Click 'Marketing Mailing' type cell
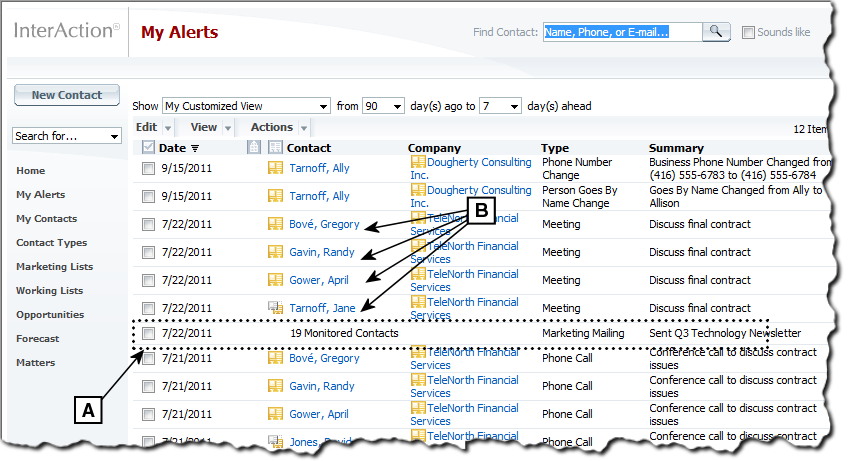Viewport: 848px width, 461px height. [x=583, y=333]
